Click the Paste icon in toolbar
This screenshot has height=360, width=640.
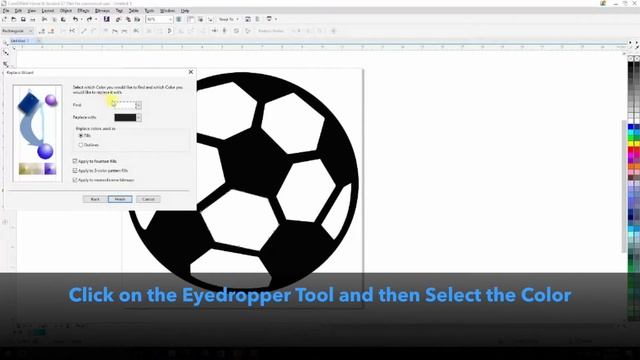click(63, 19)
